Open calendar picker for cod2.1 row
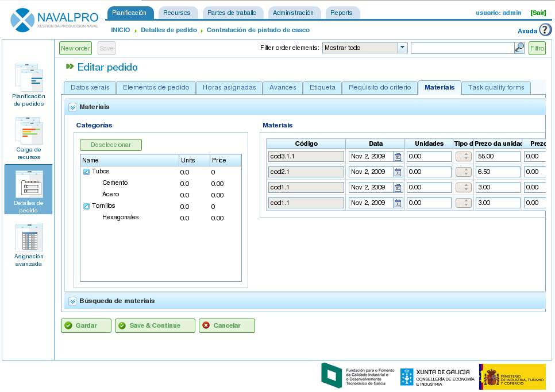The height and width of the screenshot is (392, 555). (398, 172)
